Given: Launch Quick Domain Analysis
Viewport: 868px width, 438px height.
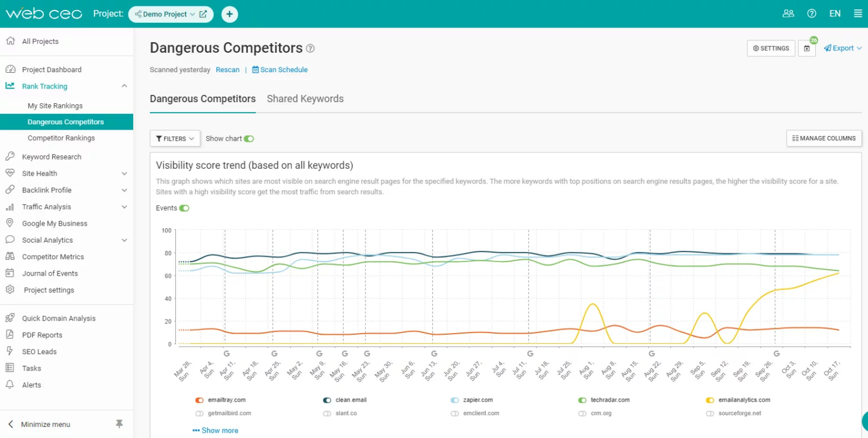Looking at the screenshot, I should point(59,318).
